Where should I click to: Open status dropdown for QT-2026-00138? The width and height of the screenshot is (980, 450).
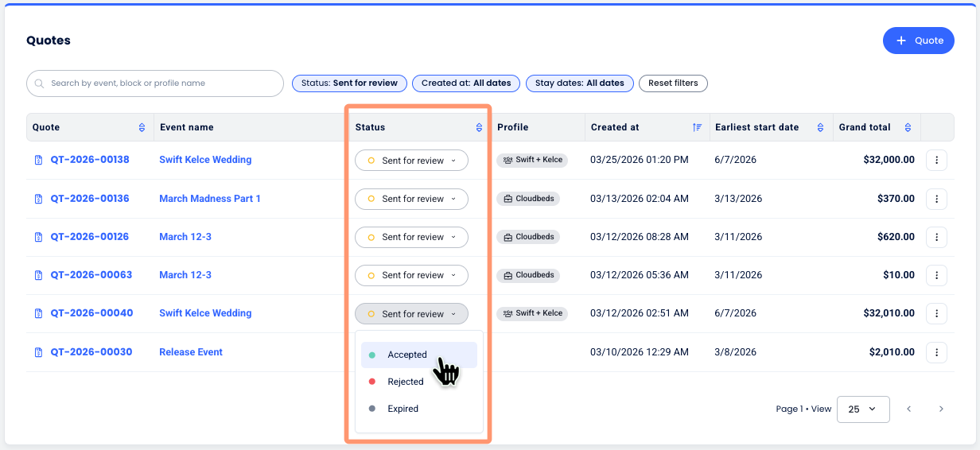tap(411, 161)
